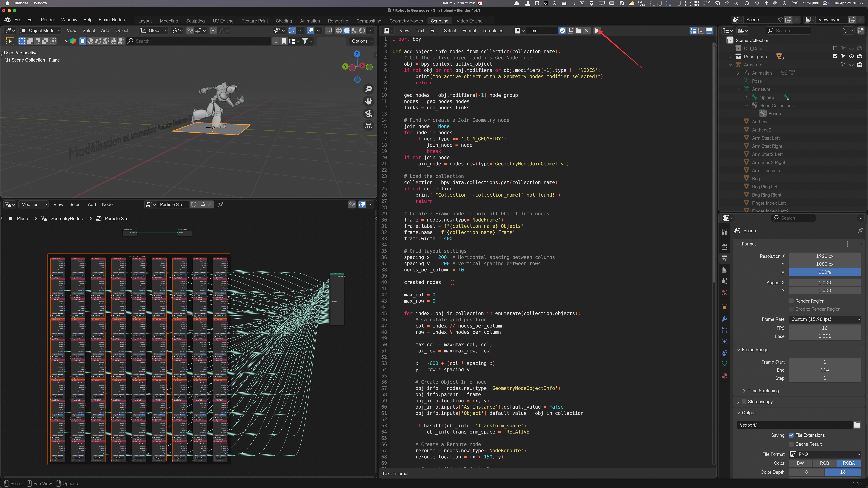
Task: Uncheck the File Extensions checkbox
Action: (x=791, y=435)
